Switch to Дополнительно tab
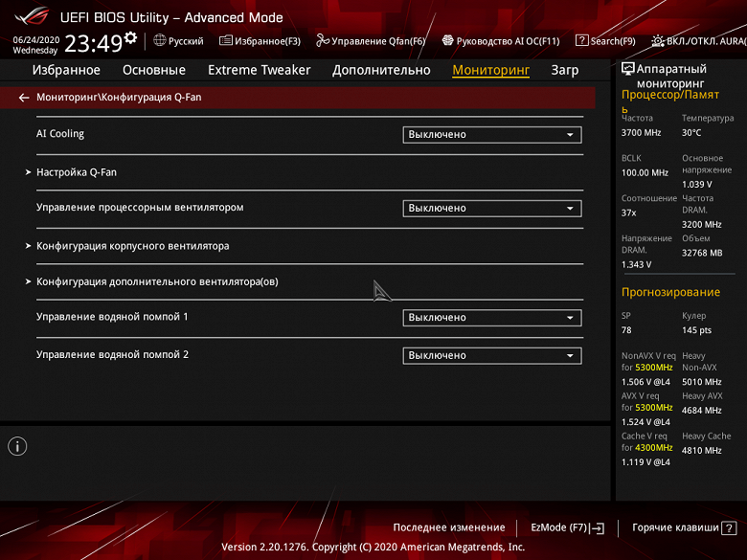This screenshot has height=560, width=747. pos(381,70)
